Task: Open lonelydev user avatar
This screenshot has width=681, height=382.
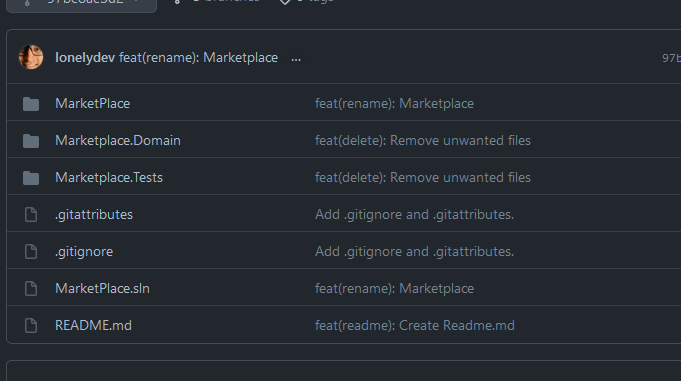Action: click(31, 57)
